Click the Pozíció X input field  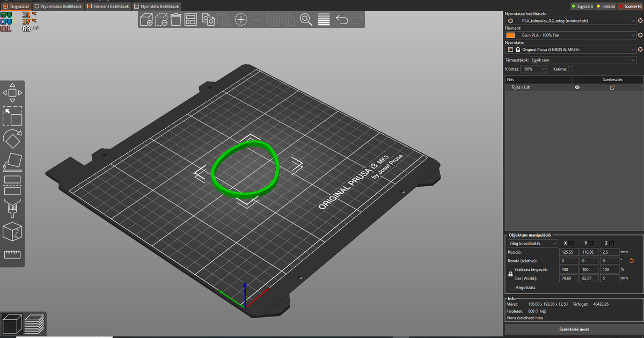568,252
